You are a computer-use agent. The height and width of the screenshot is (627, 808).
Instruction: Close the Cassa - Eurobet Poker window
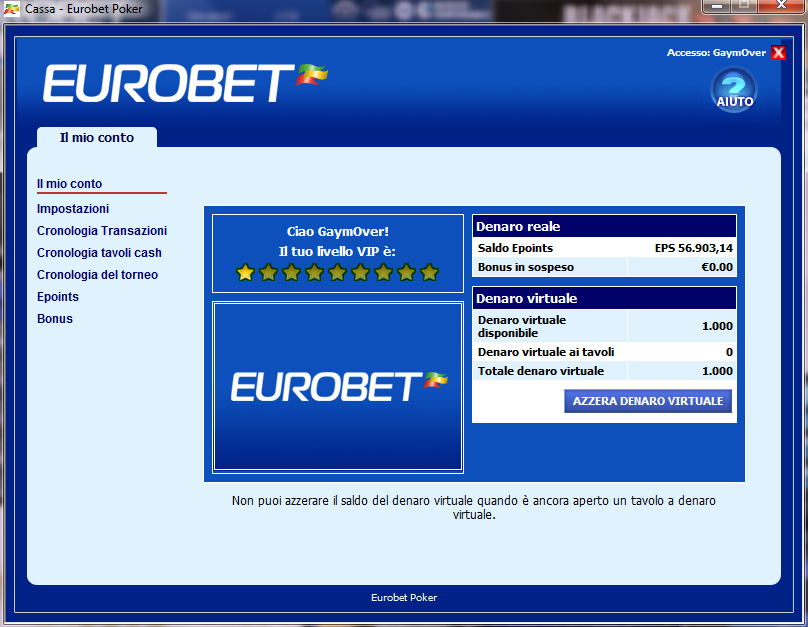pos(782,6)
